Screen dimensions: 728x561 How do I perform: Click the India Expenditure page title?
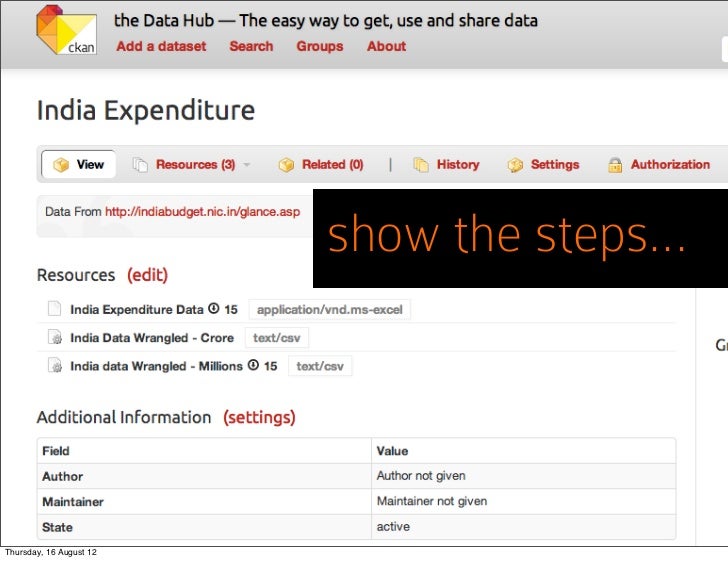click(x=146, y=111)
